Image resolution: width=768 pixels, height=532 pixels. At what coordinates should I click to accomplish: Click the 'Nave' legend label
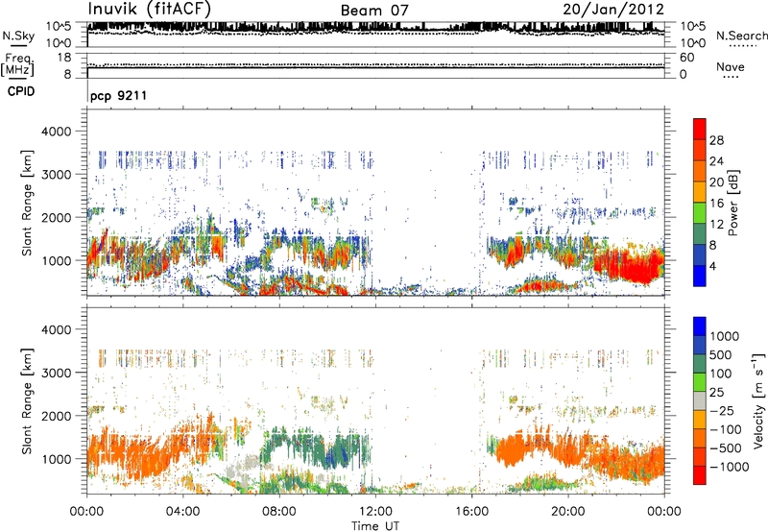730,66
